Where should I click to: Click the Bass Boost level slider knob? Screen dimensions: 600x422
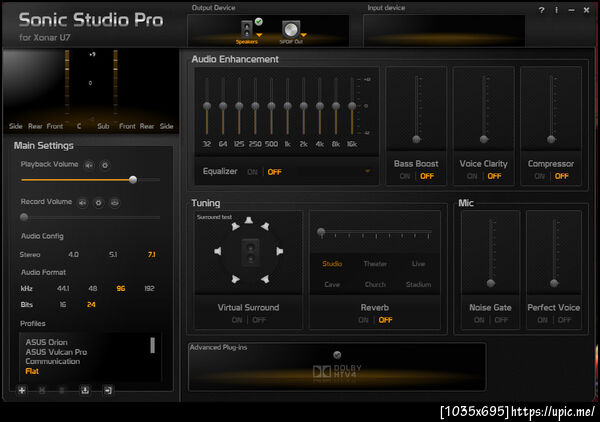click(x=416, y=139)
